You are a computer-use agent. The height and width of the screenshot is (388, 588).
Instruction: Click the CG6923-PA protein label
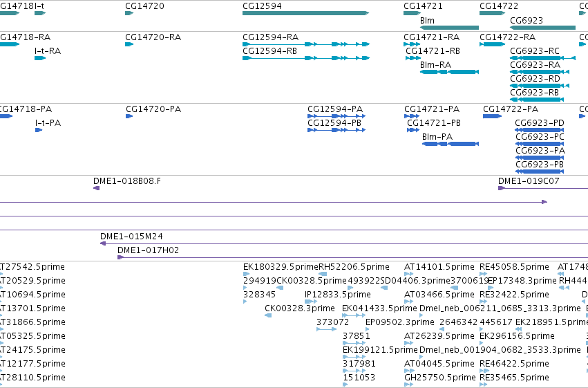point(540,151)
